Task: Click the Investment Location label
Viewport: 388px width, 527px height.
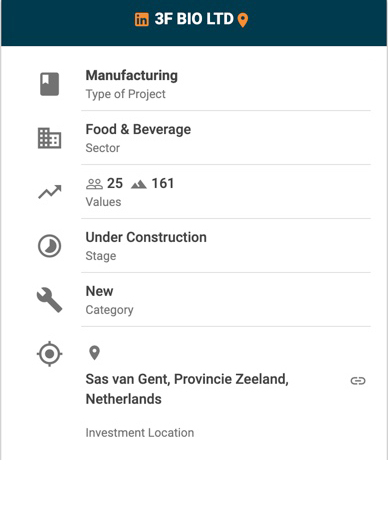Action: [x=140, y=433]
